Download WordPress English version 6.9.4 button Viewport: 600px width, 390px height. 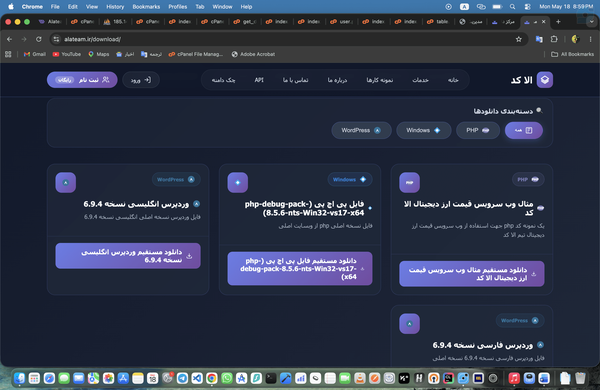(128, 256)
